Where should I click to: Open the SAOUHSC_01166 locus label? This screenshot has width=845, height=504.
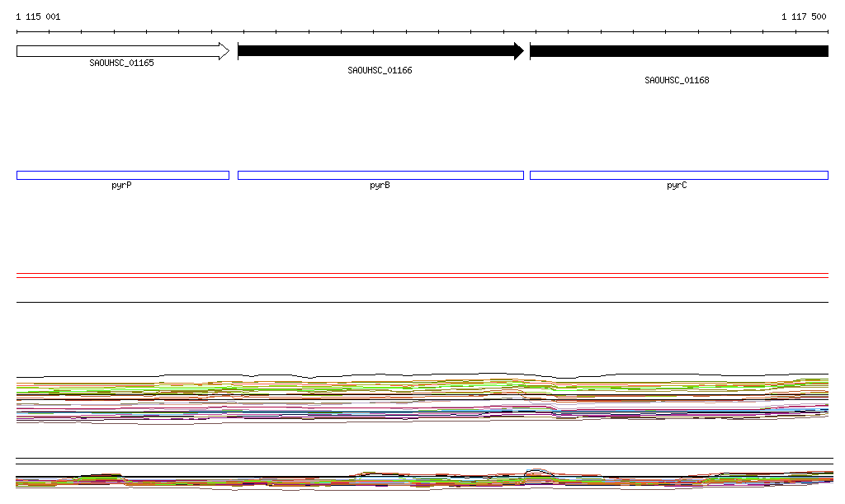pos(380,71)
